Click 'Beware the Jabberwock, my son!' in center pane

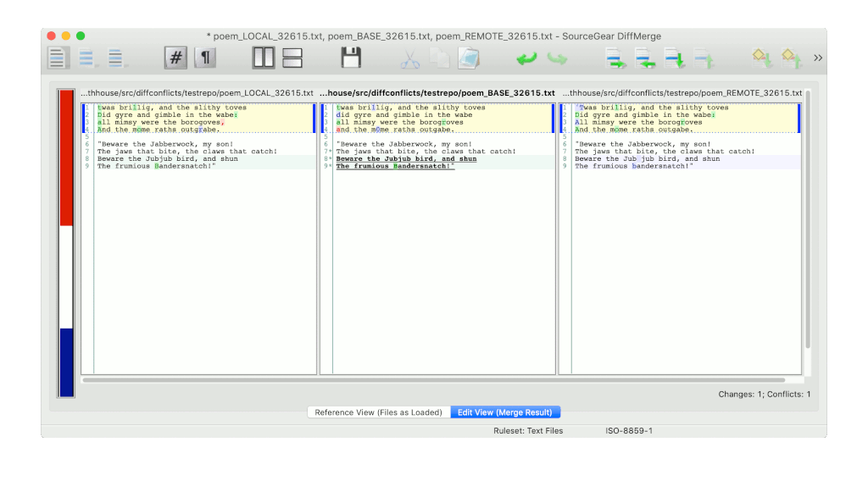pyautogui.click(x=404, y=144)
